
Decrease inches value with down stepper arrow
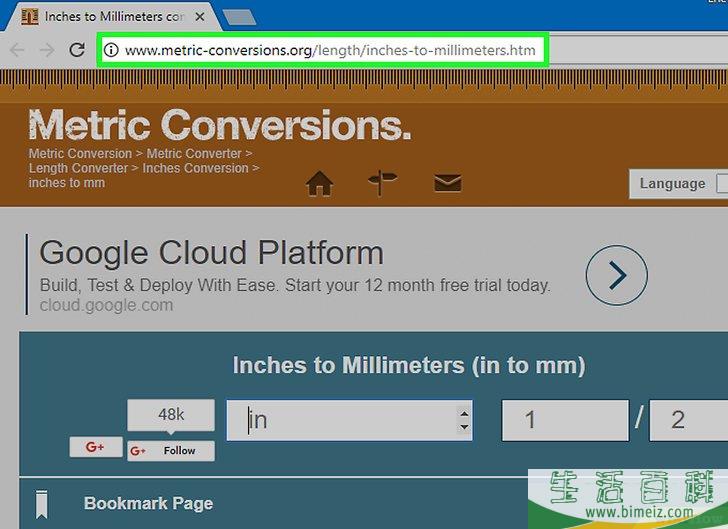[x=464, y=427]
